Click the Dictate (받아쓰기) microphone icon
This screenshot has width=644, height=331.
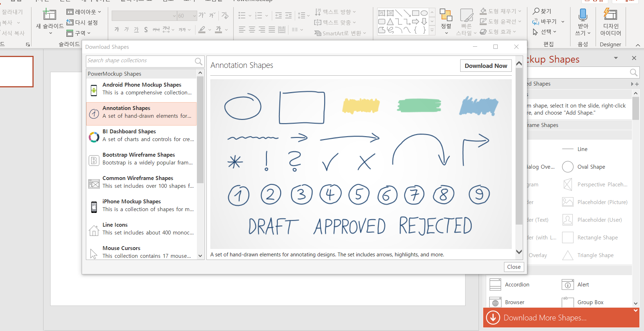[583, 15]
